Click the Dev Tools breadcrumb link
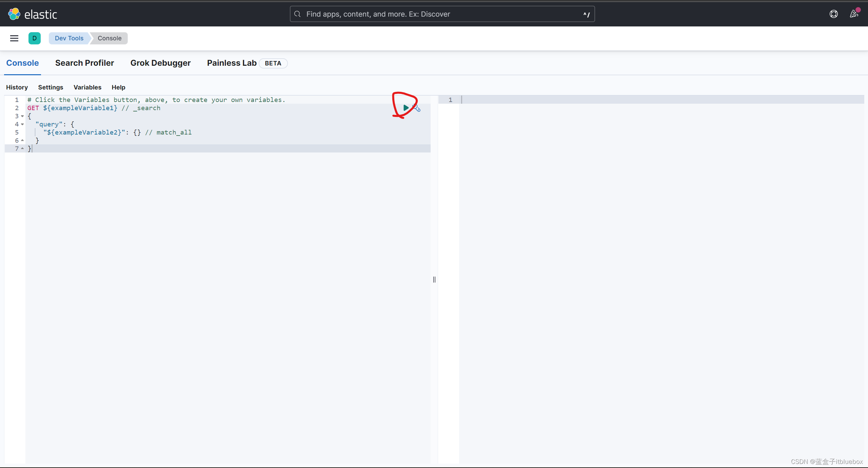 point(69,38)
